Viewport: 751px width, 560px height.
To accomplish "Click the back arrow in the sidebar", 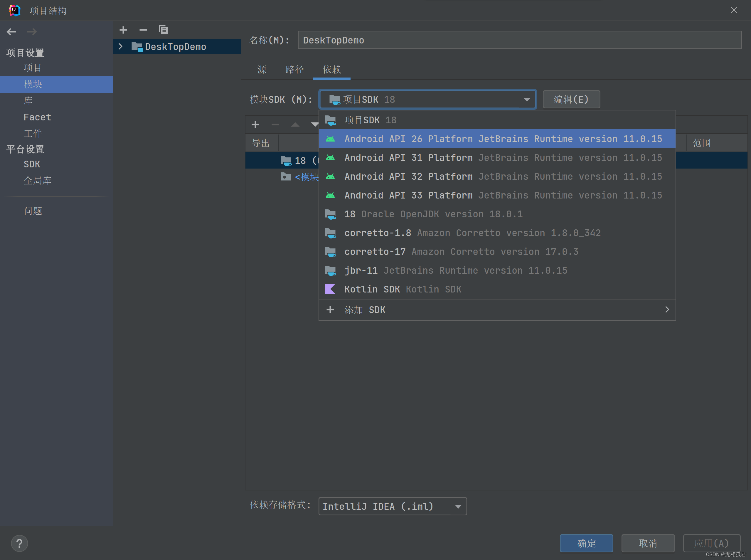I will 11,31.
